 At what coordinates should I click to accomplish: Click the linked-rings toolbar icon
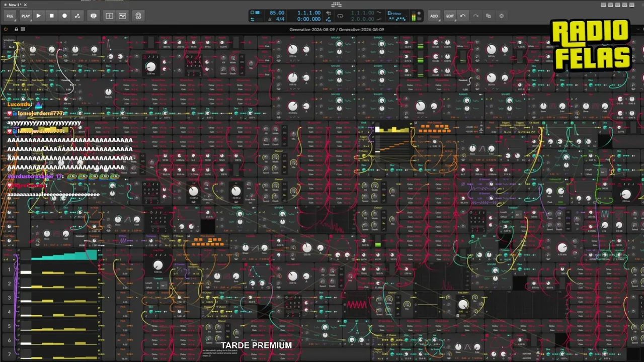coord(138,16)
